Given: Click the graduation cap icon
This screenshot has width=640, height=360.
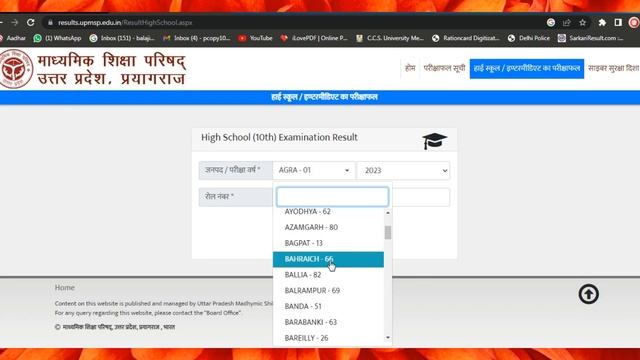Looking at the screenshot, I should point(434,141).
